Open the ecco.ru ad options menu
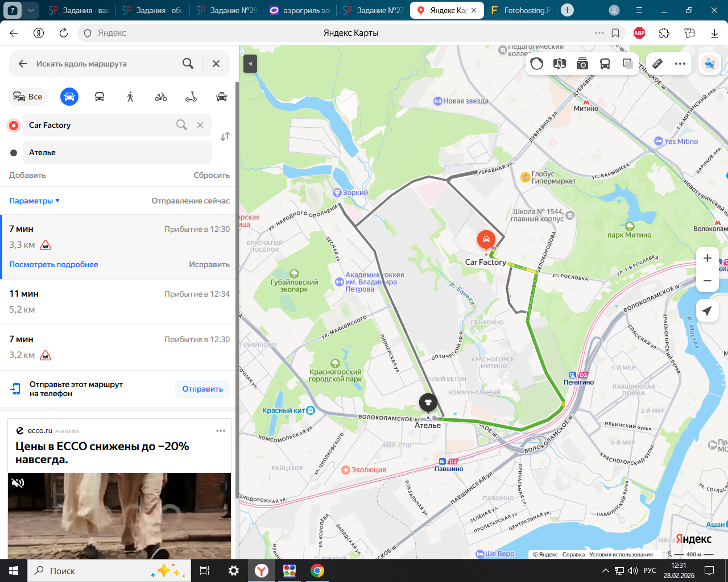The width and height of the screenshot is (728, 582). click(x=221, y=431)
